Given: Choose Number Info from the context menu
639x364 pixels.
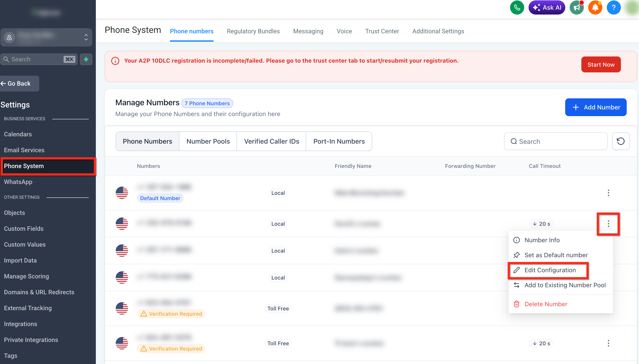Looking at the screenshot, I should click(x=560, y=240).
